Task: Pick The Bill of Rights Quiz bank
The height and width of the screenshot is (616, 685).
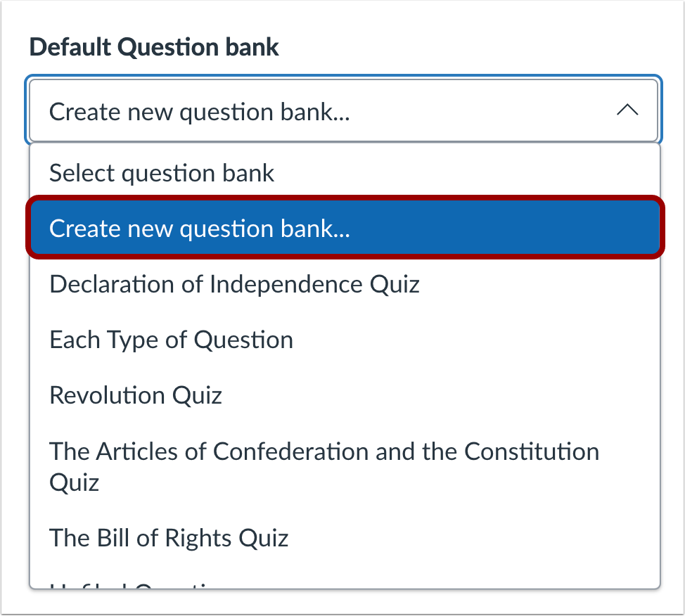Action: (169, 538)
